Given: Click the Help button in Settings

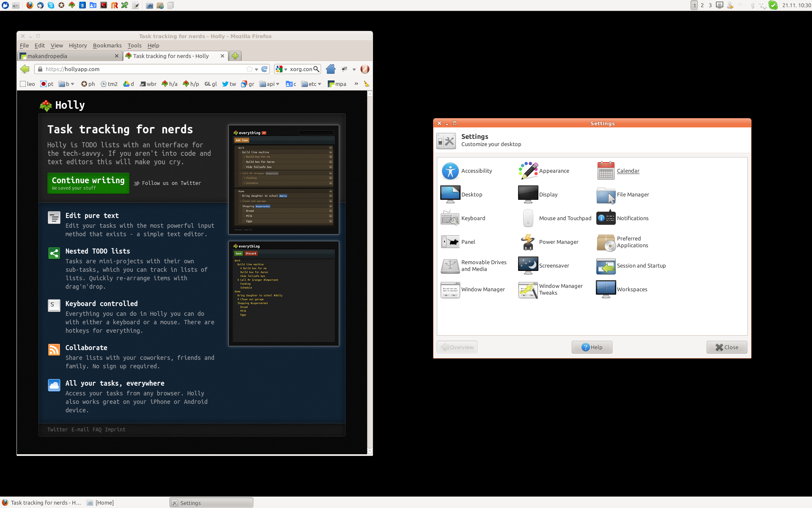Looking at the screenshot, I should [592, 347].
